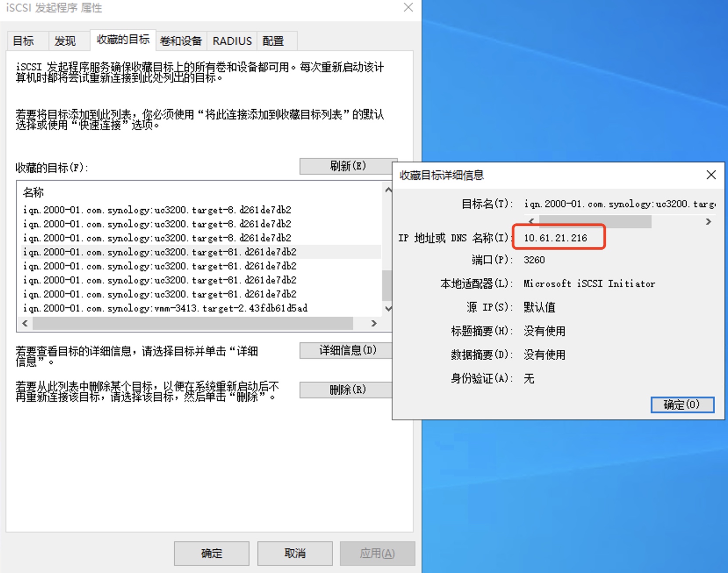Click the 源 IP value 默认值
728x573 pixels.
(x=540, y=307)
